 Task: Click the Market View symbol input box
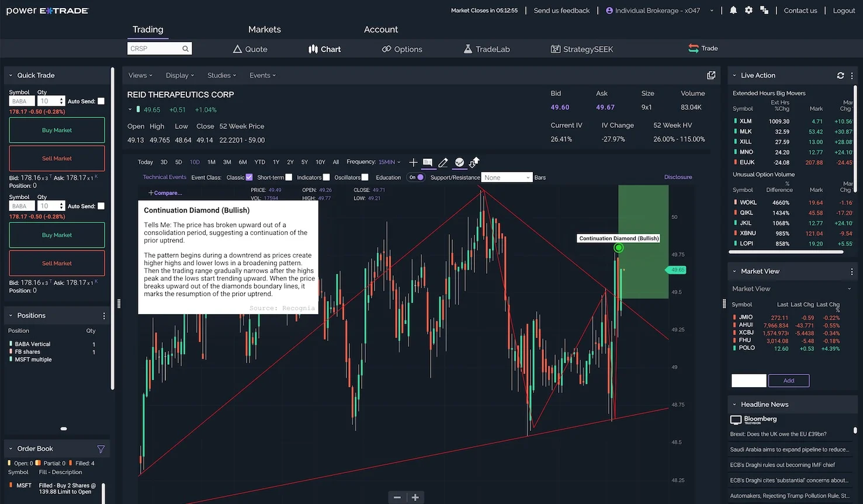click(x=748, y=381)
